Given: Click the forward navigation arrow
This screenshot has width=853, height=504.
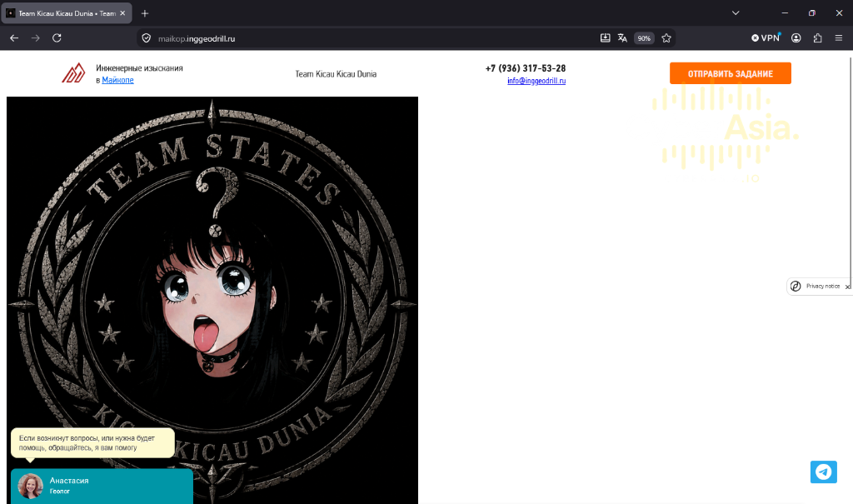Looking at the screenshot, I should pos(35,38).
